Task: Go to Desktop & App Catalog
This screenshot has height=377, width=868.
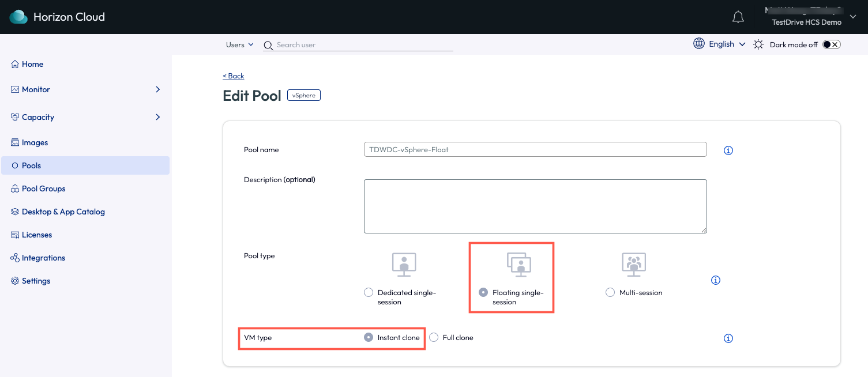Action: 63,212
